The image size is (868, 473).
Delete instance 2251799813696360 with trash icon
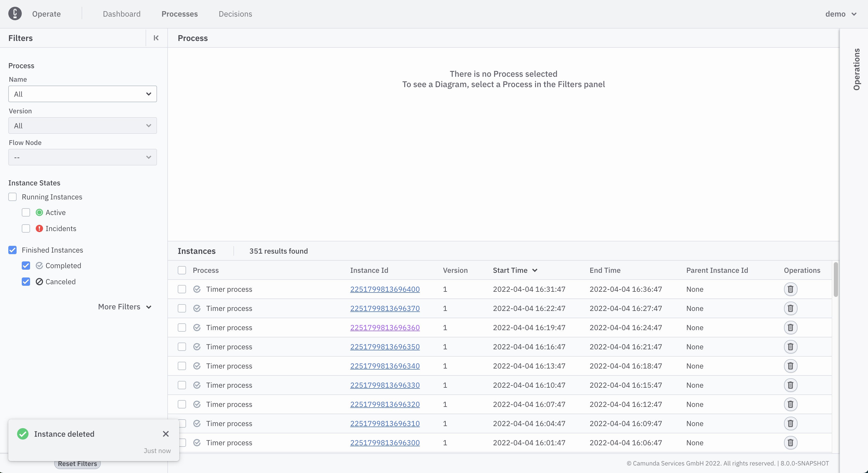[x=790, y=328]
